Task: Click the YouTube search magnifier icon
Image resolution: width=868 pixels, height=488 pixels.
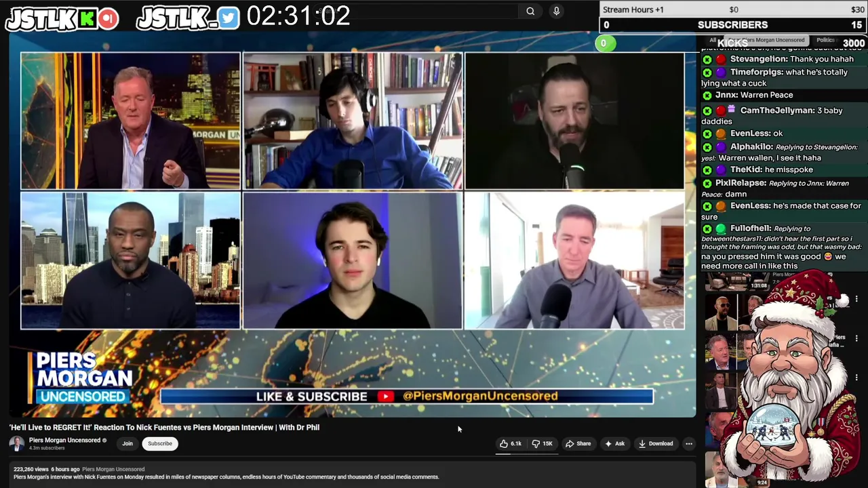Action: (530, 11)
